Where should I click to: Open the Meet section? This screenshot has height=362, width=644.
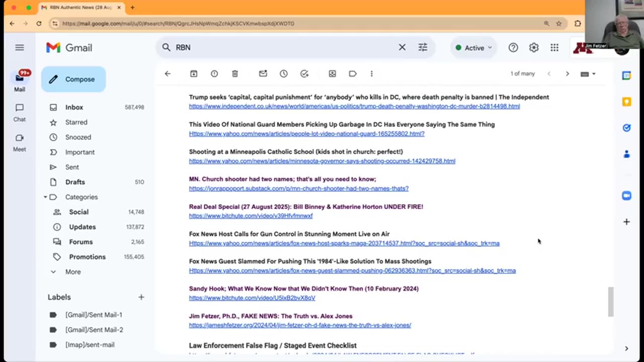pyautogui.click(x=20, y=143)
